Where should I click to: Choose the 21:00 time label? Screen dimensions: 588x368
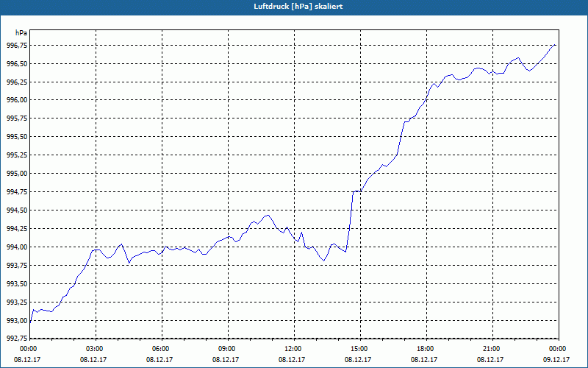490,349
